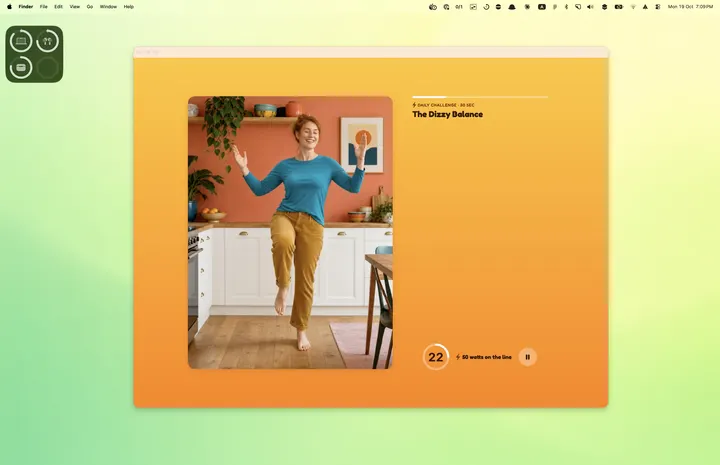The image size is (720, 465).
Task: Click the AirPods battery ring in the widget
Action: pos(48,41)
